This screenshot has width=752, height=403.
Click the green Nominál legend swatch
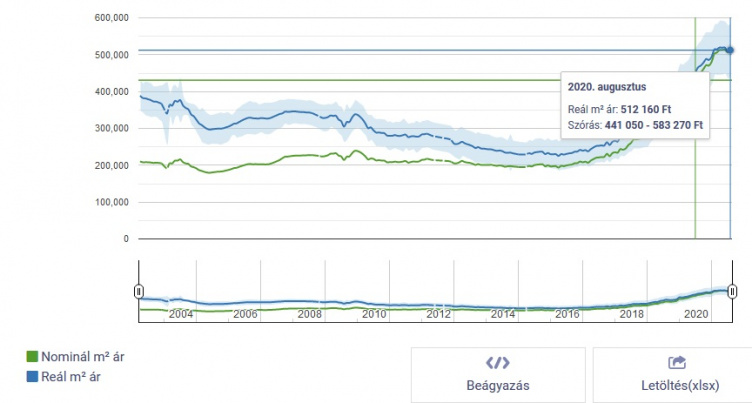click(31, 356)
